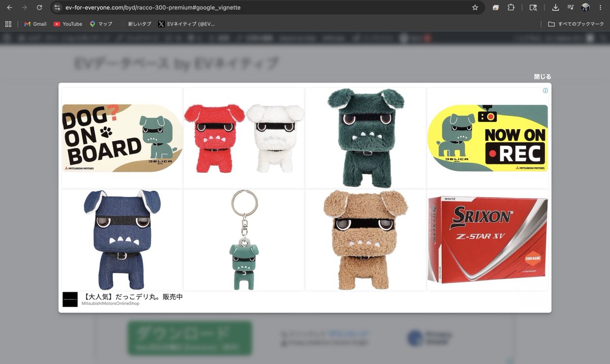Open the Chrome three-dot menu
This screenshot has height=364, width=610.
coord(600,8)
